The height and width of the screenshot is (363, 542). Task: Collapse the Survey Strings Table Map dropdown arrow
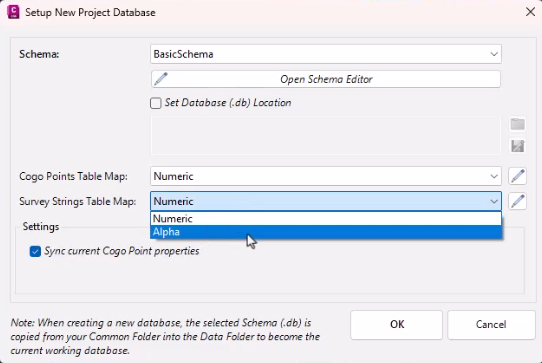coord(494,201)
